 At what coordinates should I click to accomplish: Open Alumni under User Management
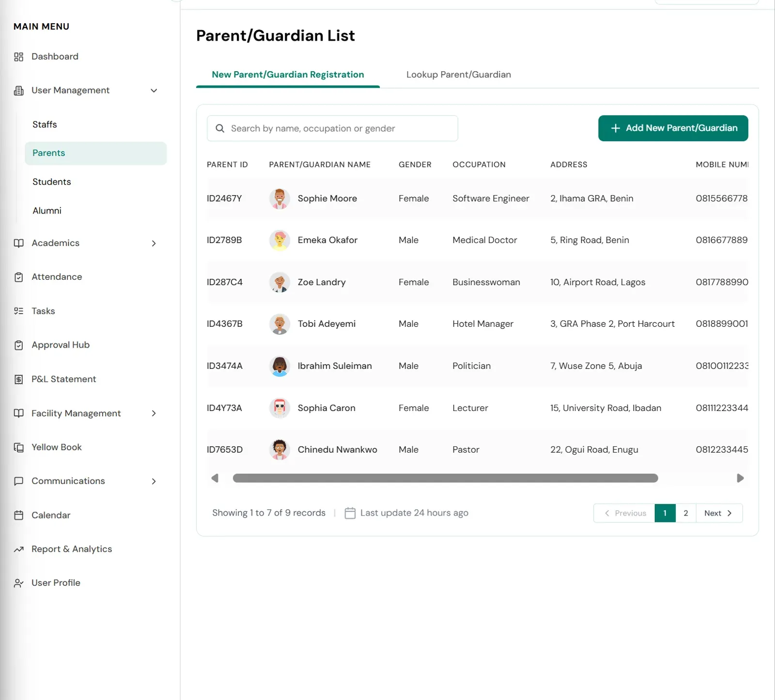click(x=46, y=211)
